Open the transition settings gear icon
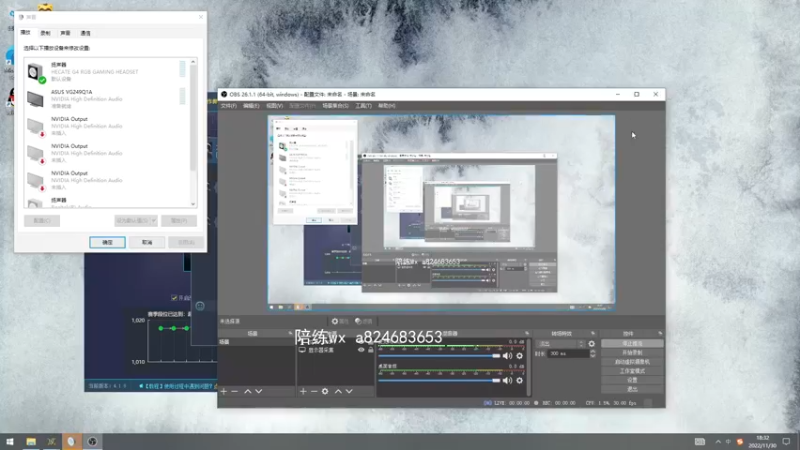Viewport: 800px width, 450px height. tap(591, 344)
